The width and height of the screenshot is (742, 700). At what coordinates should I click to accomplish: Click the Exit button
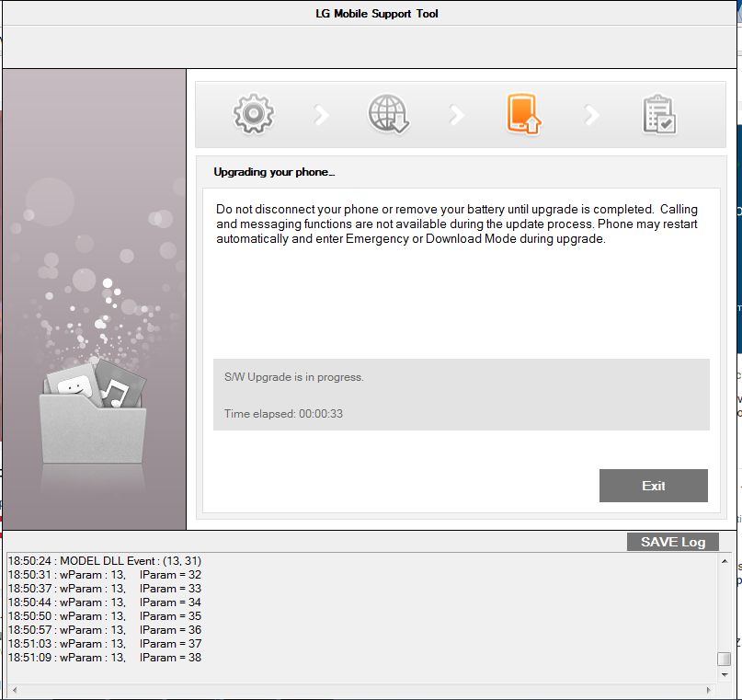coord(654,486)
